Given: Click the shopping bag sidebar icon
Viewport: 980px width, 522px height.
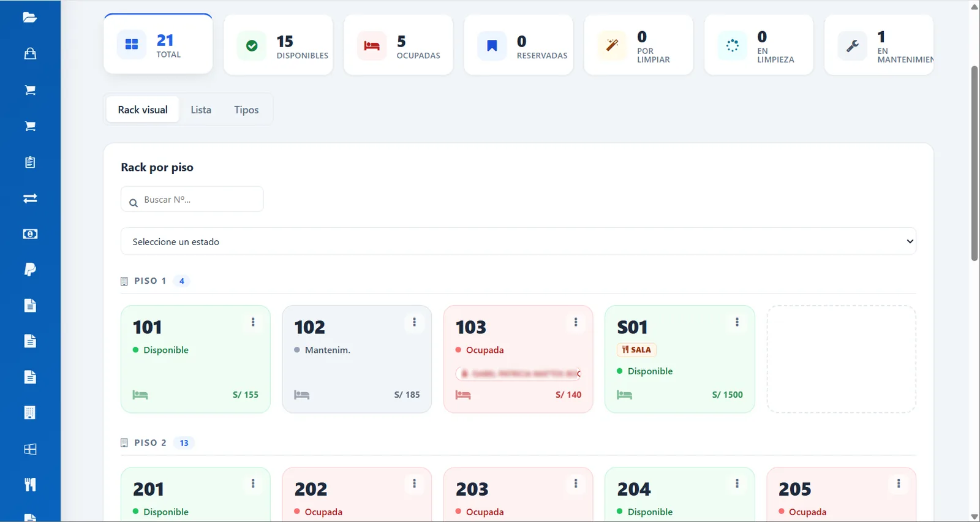Looking at the screenshot, I should 30,53.
